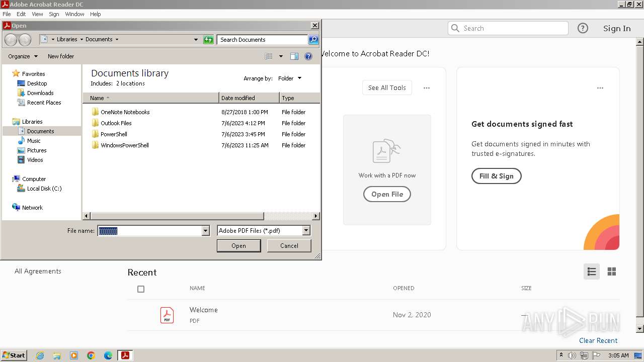644x362 pixels.
Task: Tick the select-all checkbox in Recent list
Action: point(141,289)
